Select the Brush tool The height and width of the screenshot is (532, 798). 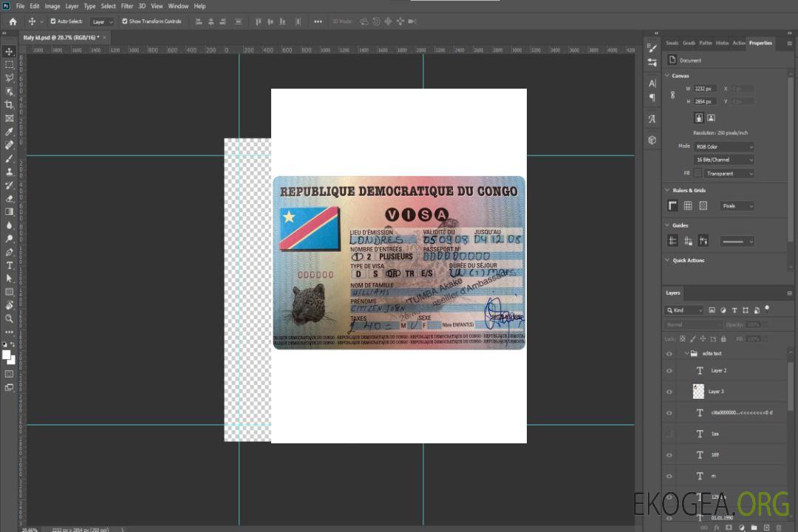[x=9, y=158]
